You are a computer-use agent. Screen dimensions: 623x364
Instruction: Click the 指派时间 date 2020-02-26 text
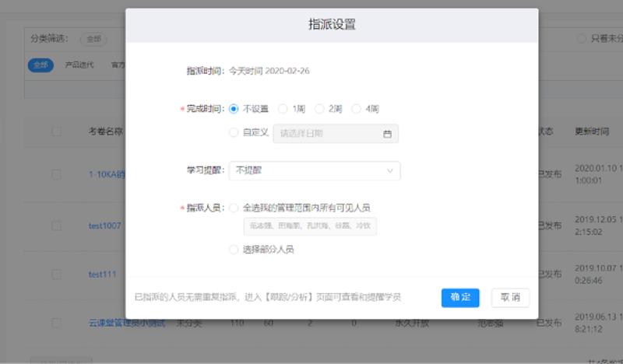click(x=287, y=71)
